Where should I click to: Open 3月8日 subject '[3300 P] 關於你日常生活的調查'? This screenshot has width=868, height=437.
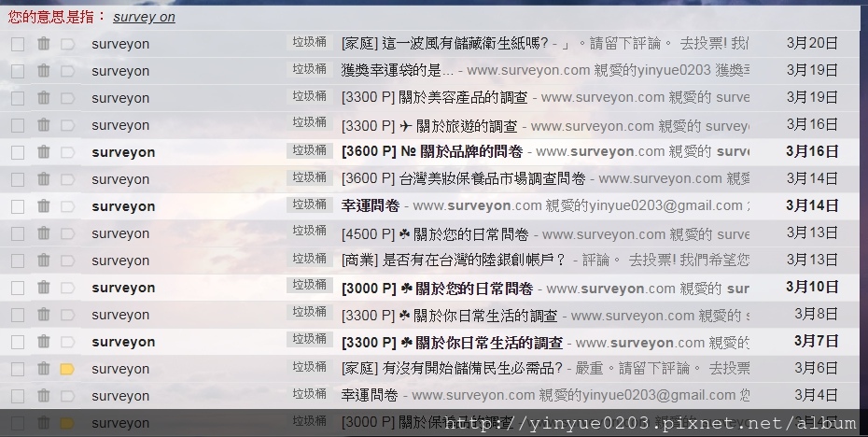click(x=450, y=316)
